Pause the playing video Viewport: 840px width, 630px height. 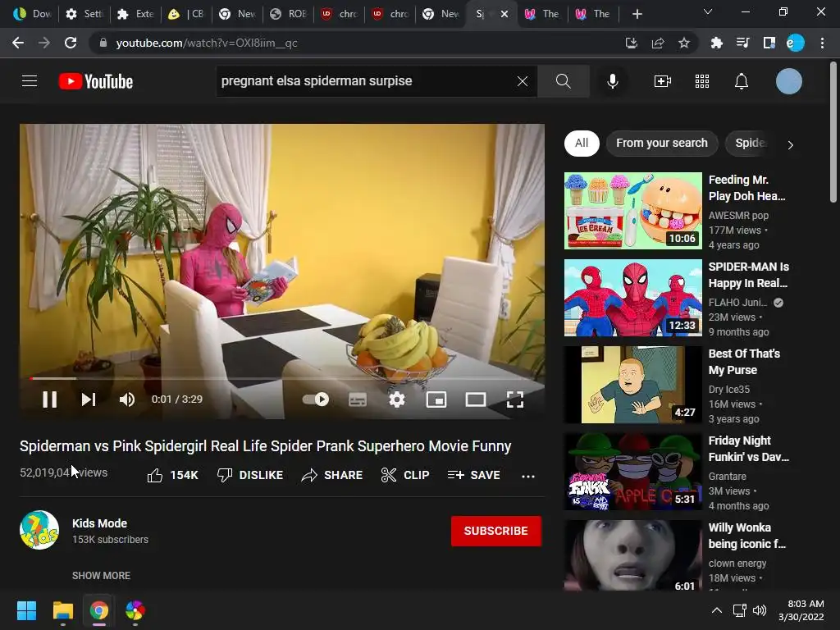coord(50,399)
